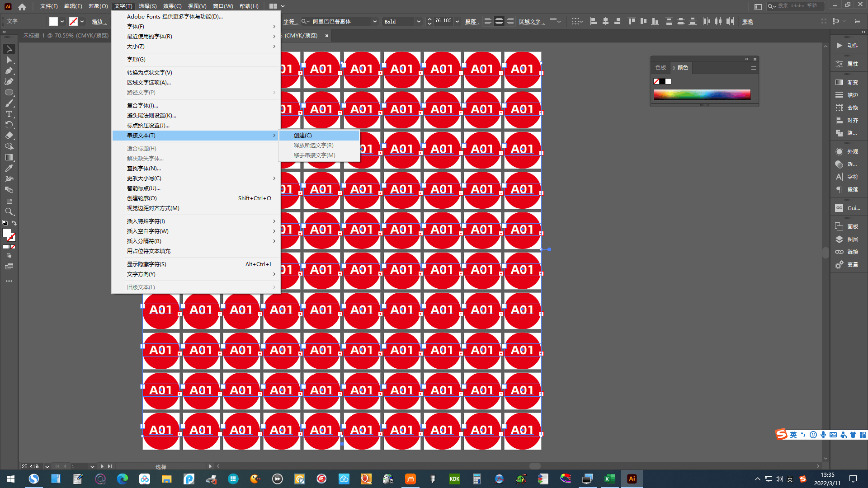
Task: Expand the Bold font style dropdown
Action: point(419,21)
